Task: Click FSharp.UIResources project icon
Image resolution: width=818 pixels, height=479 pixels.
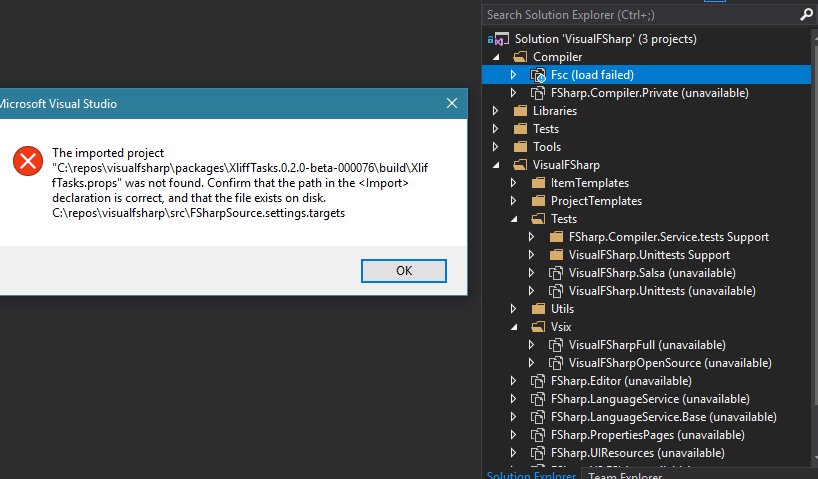Action: click(x=538, y=453)
